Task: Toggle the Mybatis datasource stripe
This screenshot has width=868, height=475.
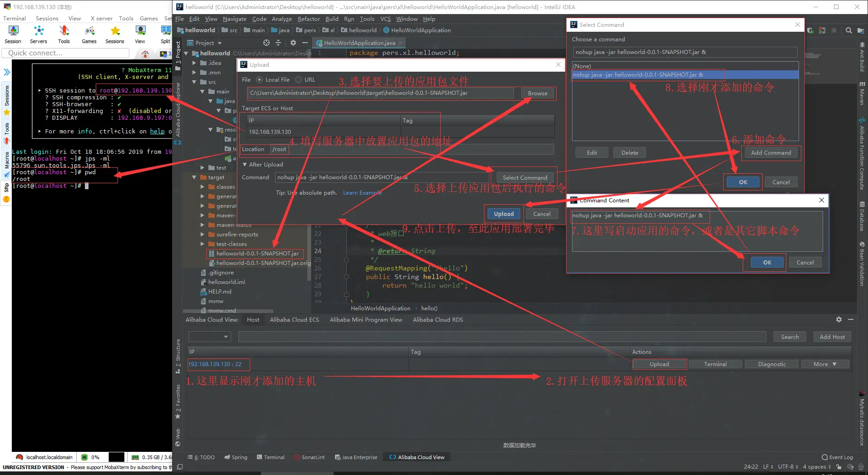Action: (862, 418)
